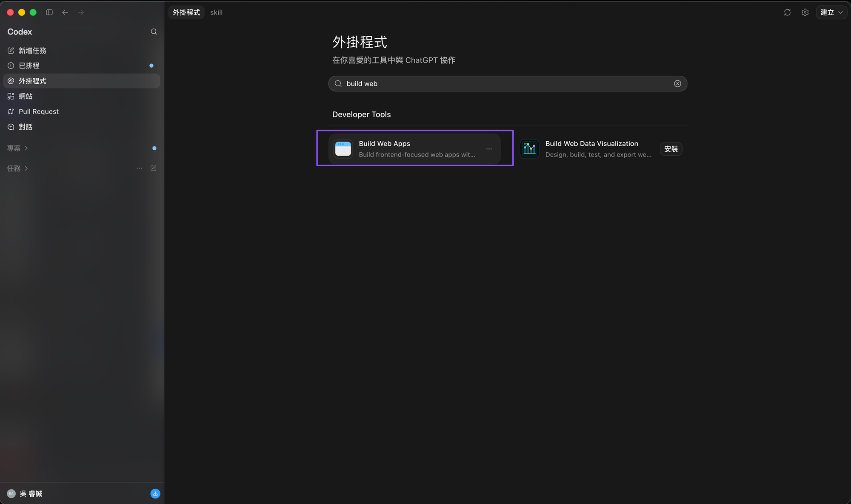Viewport: 851px width, 504px height.
Task: Click the 對話 plus-circle icon
Action: [x=11, y=127]
